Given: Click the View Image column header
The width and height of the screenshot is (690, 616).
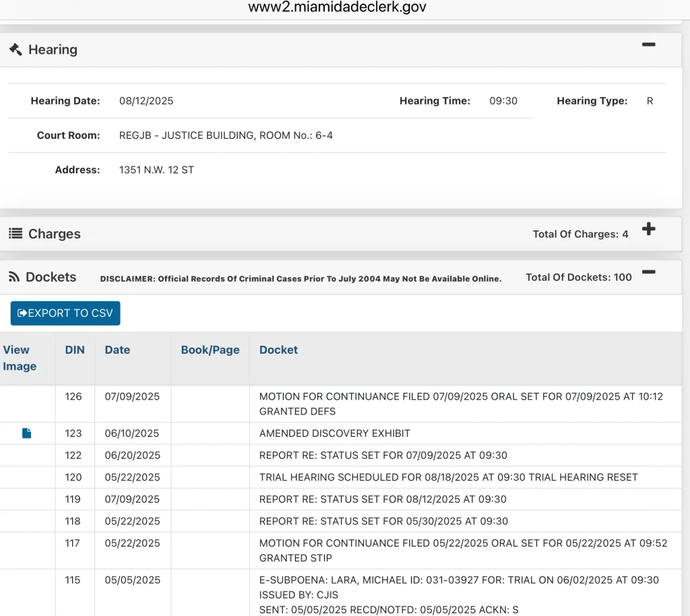Looking at the screenshot, I should coord(20,358).
